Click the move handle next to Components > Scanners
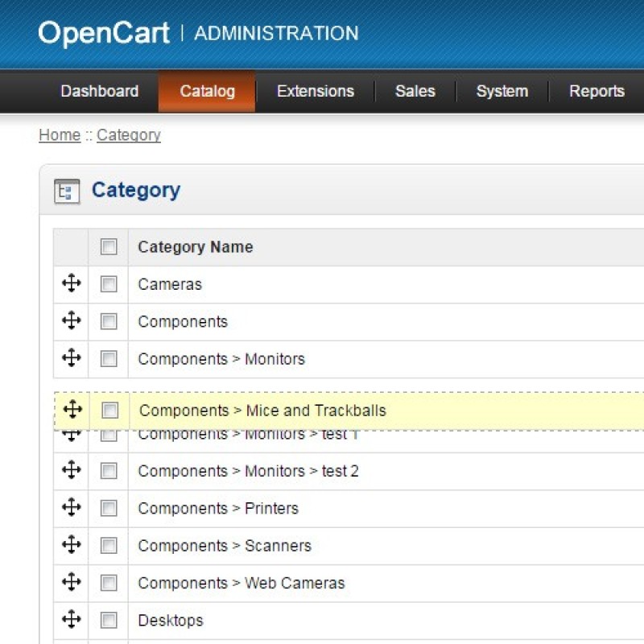The height and width of the screenshot is (644, 644). [71, 545]
